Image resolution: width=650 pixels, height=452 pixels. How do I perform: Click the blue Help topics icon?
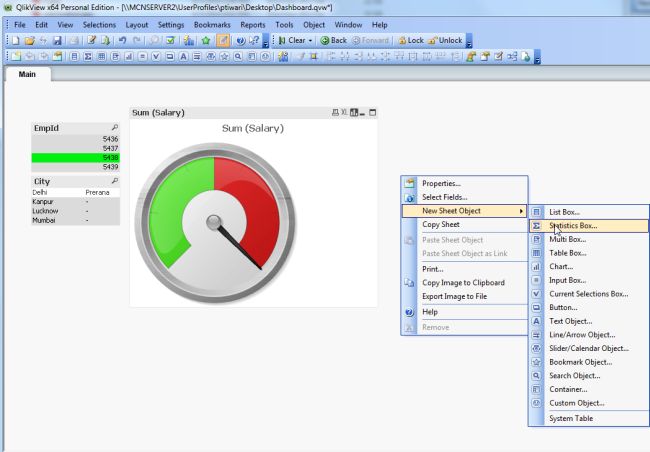[x=240, y=41]
